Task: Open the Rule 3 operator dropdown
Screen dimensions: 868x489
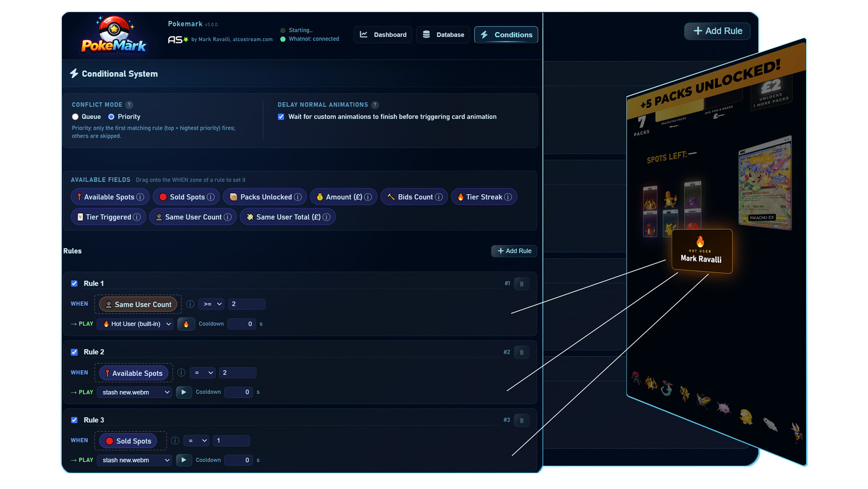Action: [196, 441]
